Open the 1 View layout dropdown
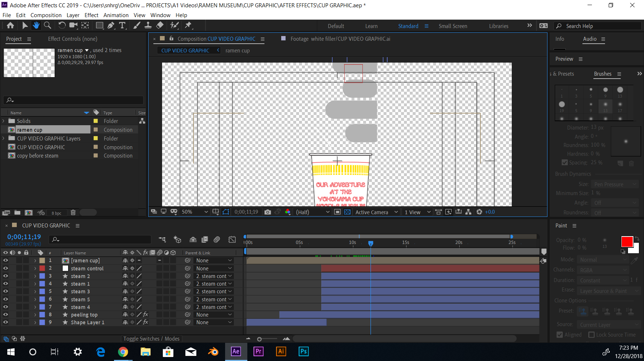Image resolution: width=644 pixels, height=361 pixels. click(417, 212)
